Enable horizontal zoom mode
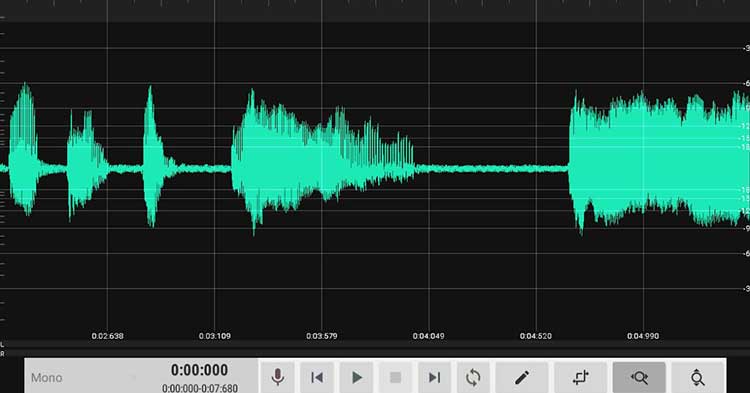 [x=639, y=378]
